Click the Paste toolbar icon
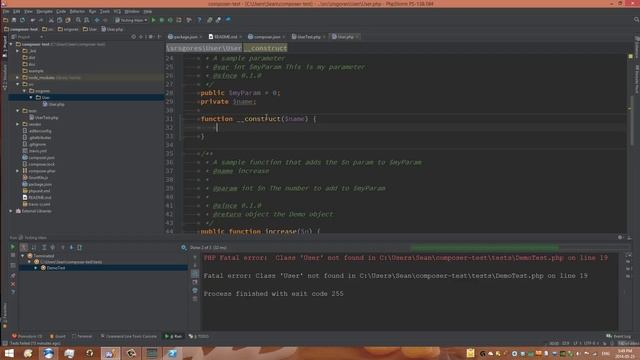 pos(68,20)
